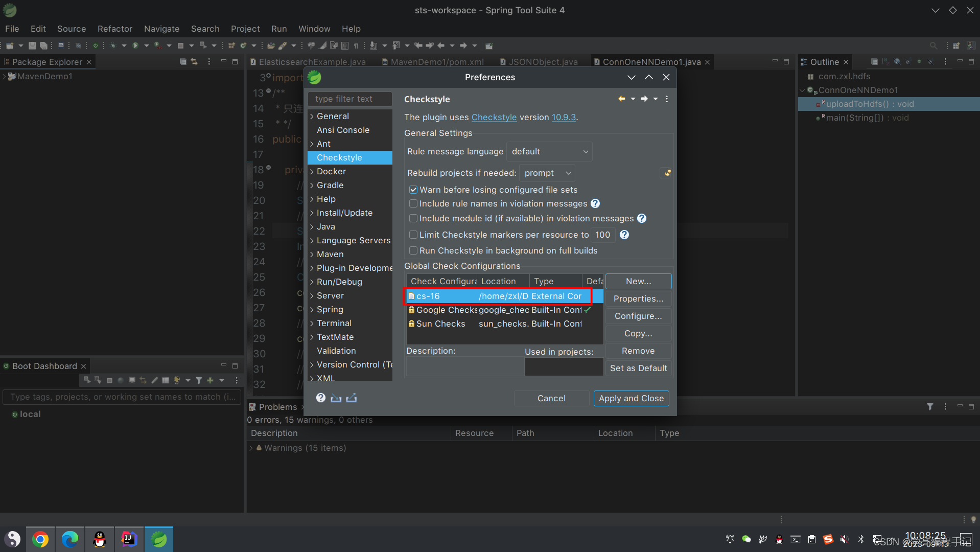
Task: Click the Last Edit Location toolbar icon
Action: click(418, 45)
